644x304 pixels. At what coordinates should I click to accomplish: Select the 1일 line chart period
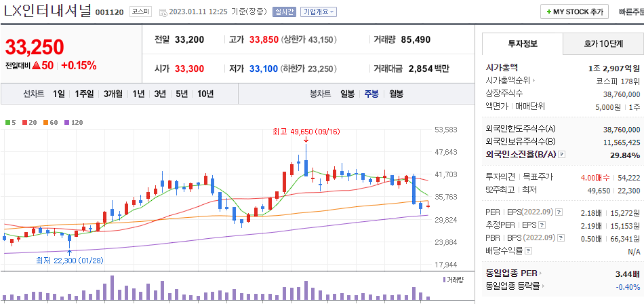click(x=59, y=94)
